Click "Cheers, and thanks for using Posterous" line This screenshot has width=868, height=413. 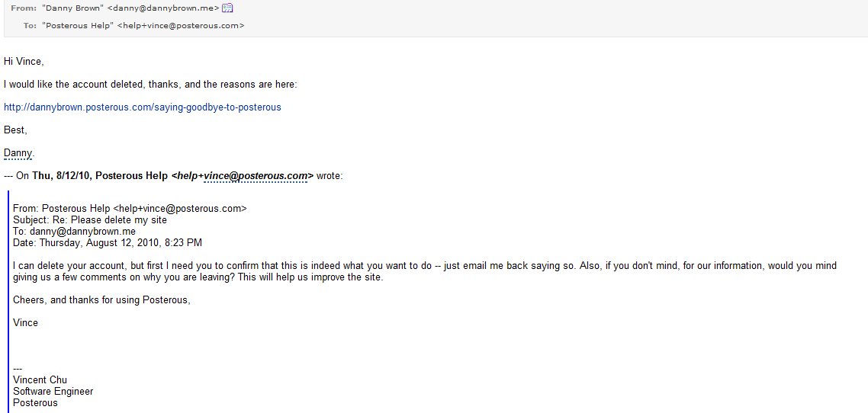point(101,300)
